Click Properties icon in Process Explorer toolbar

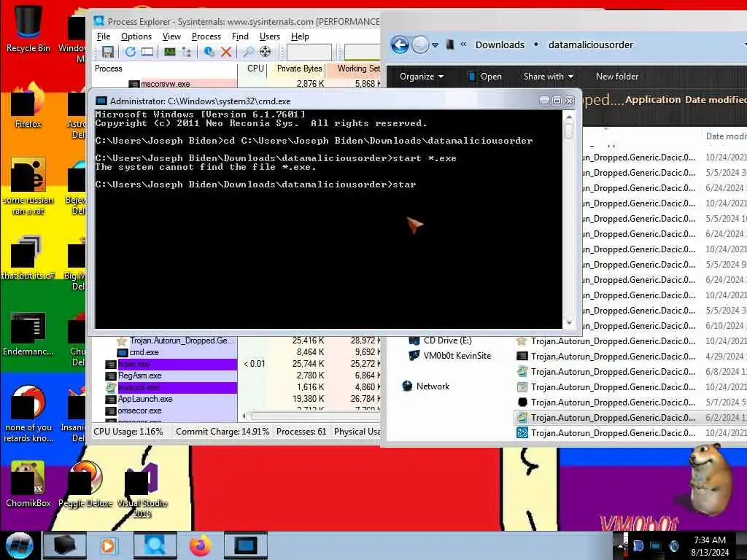point(209,52)
